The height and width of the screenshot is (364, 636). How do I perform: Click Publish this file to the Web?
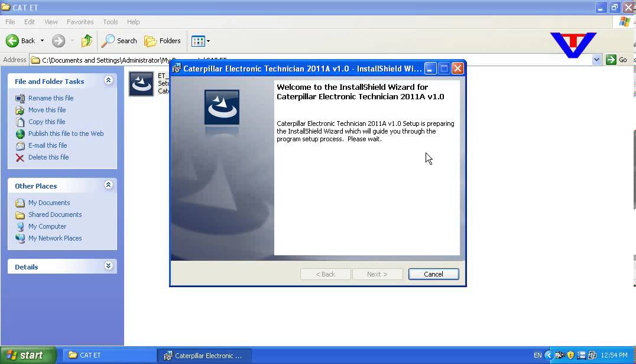[x=66, y=134]
